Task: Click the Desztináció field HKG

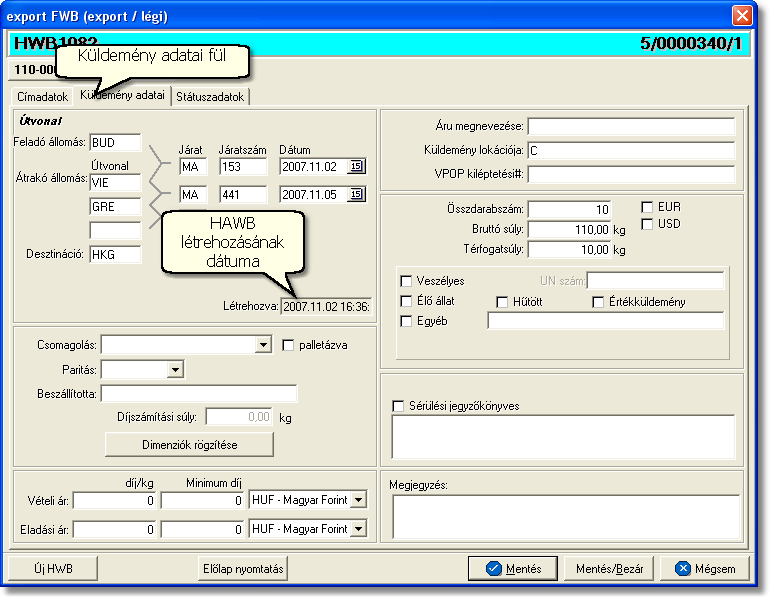Action: pyautogui.click(x=115, y=254)
